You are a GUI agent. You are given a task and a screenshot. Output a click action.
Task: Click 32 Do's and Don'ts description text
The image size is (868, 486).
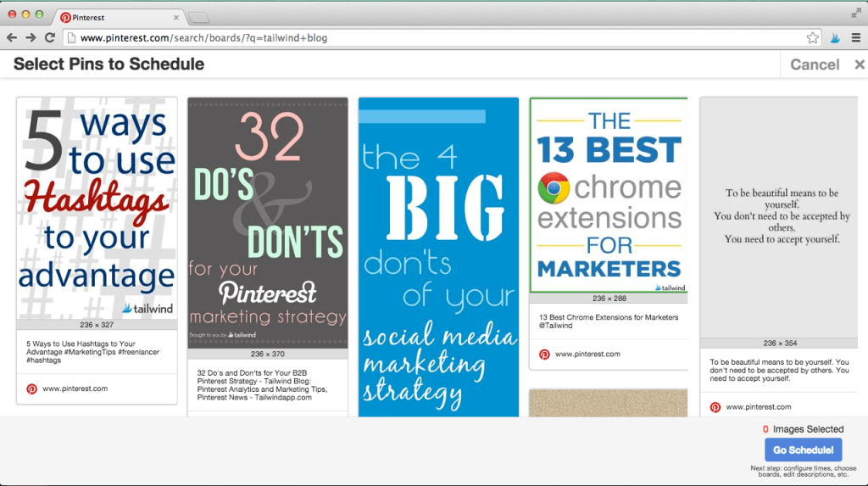(x=263, y=385)
